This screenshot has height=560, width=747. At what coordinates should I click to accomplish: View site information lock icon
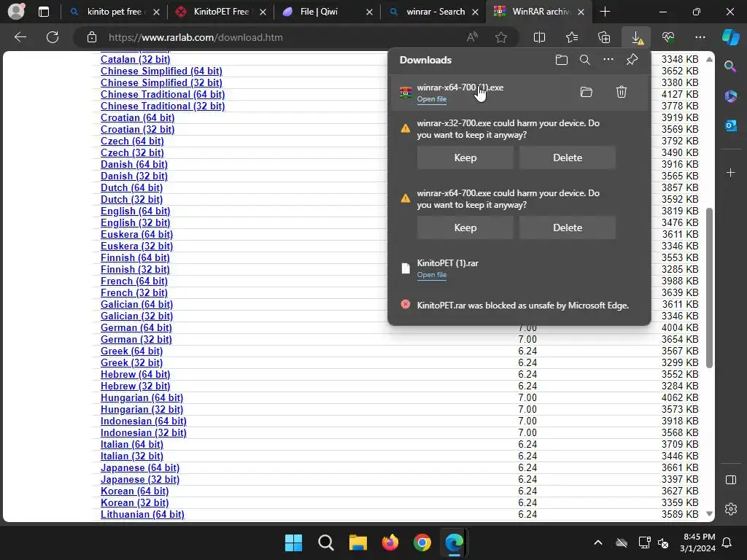tap(92, 37)
